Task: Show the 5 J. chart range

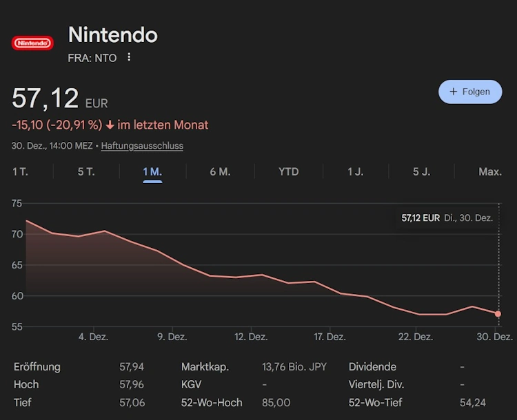Action: coord(421,171)
